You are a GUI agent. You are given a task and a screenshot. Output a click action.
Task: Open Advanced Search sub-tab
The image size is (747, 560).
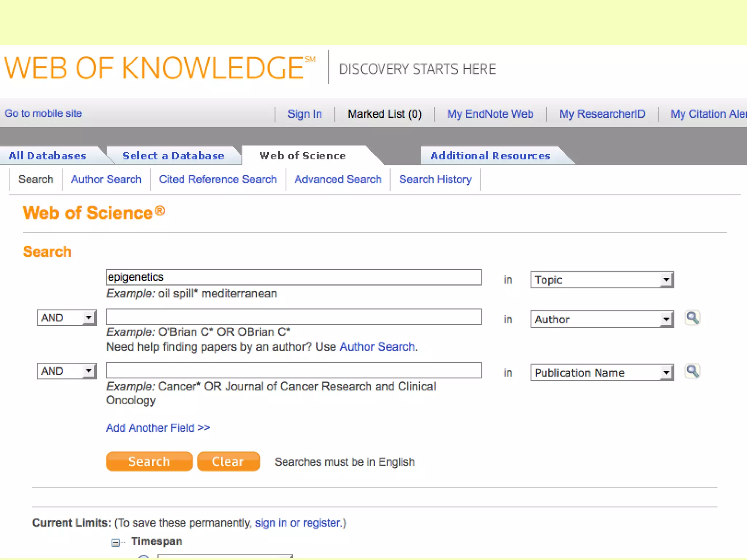338,179
